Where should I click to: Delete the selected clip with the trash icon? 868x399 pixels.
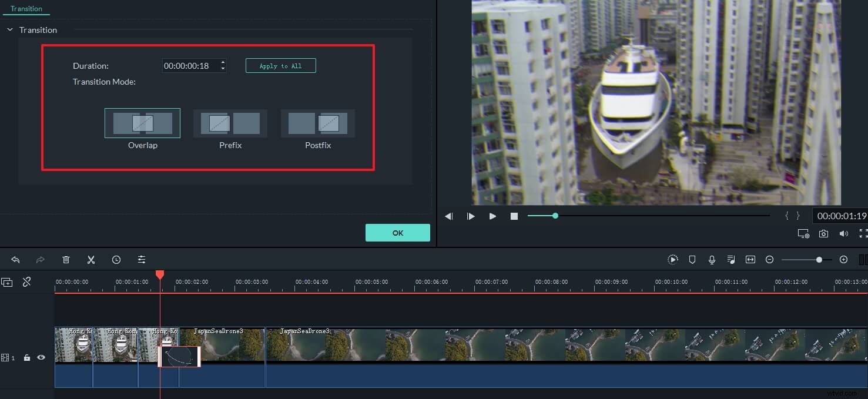coord(66,259)
